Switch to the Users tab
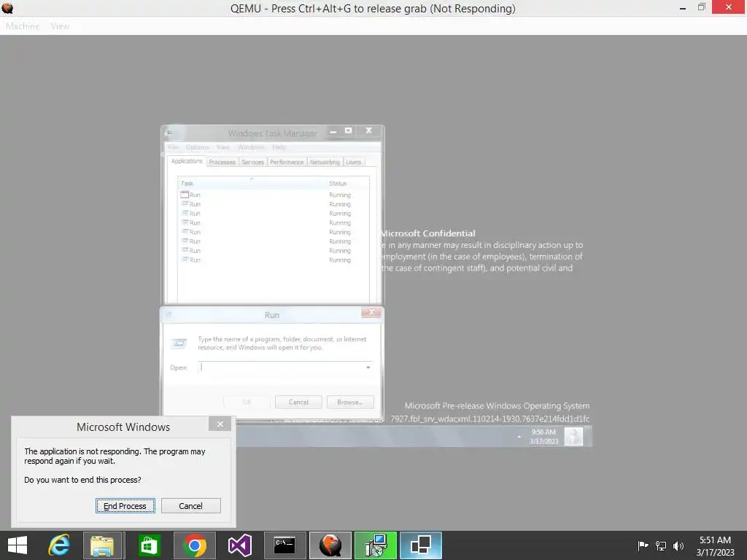This screenshot has width=747, height=560. pos(354,163)
